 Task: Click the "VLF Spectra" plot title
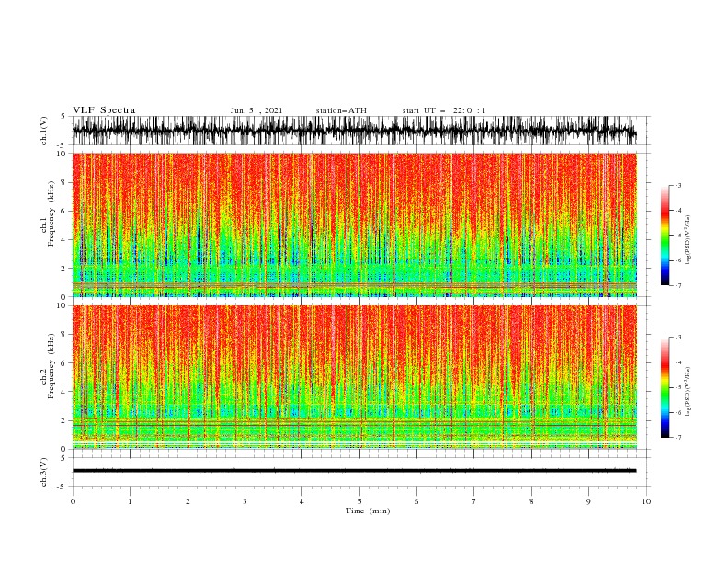tap(104, 110)
